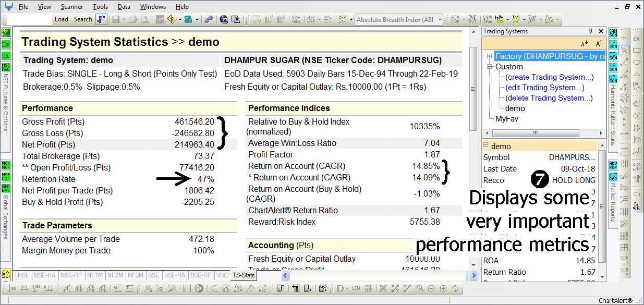This screenshot has width=644, height=305.
Task: Click the 52w HiLo icon
Action: (296, 19)
